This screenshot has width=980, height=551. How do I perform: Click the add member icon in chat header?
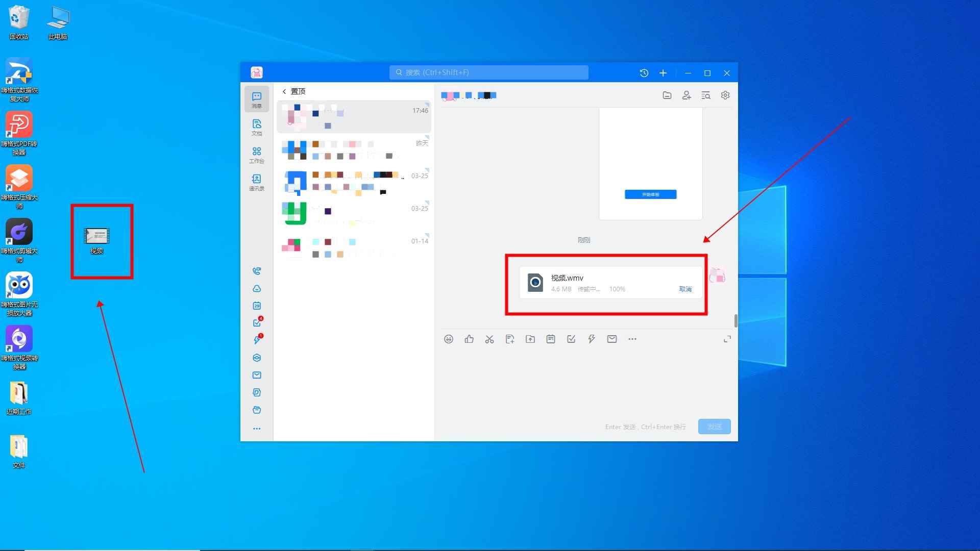click(687, 95)
